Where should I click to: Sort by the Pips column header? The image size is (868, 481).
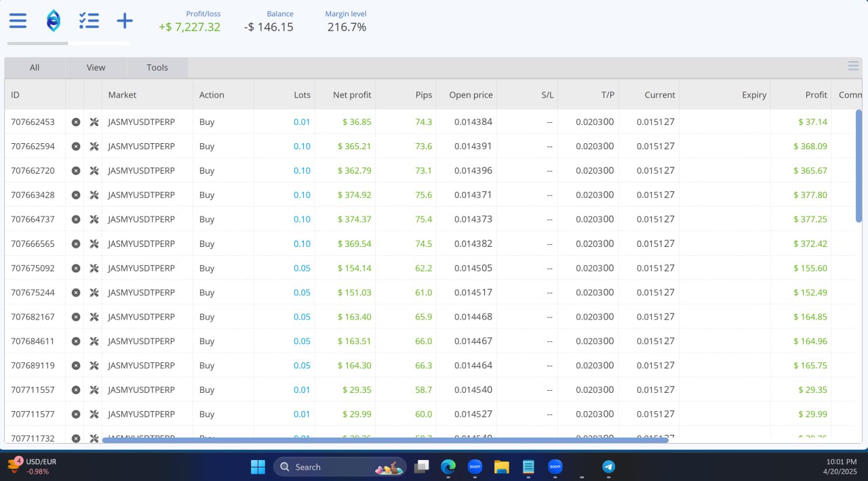coord(406,95)
